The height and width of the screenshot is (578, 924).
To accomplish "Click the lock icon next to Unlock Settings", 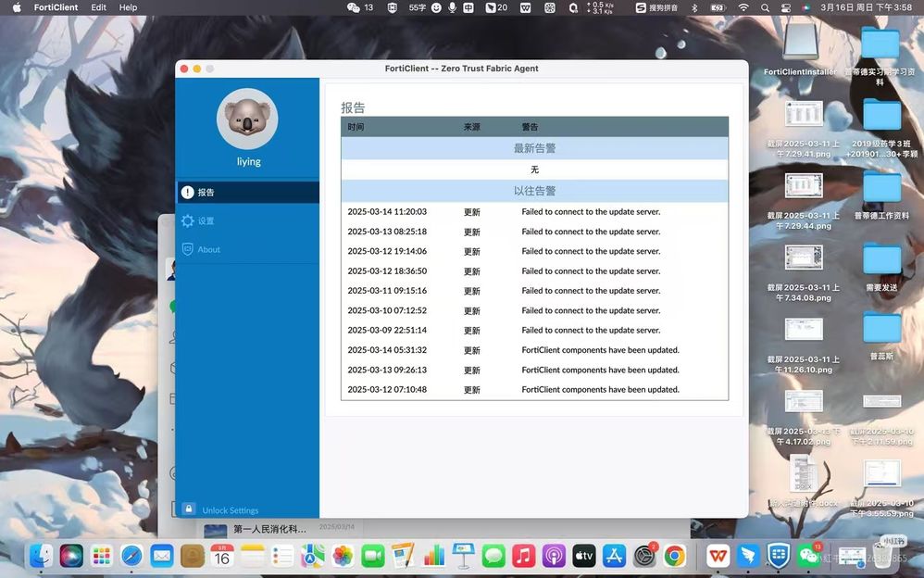I will (x=188, y=509).
